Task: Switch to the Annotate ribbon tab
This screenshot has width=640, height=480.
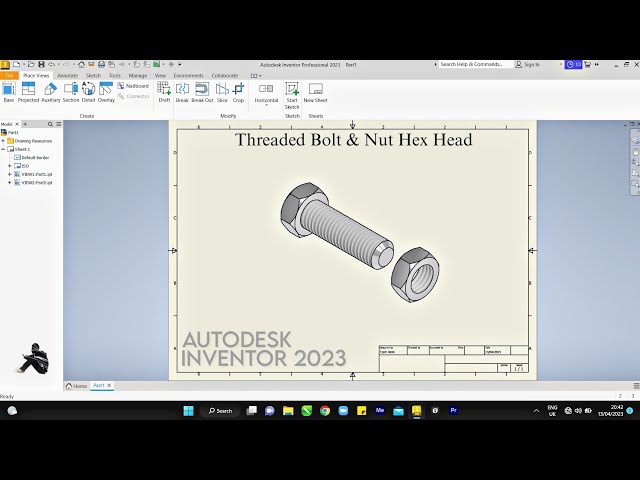Action: click(x=67, y=76)
